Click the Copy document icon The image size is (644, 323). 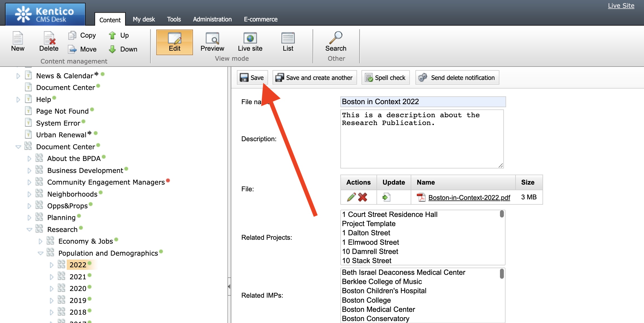point(73,35)
